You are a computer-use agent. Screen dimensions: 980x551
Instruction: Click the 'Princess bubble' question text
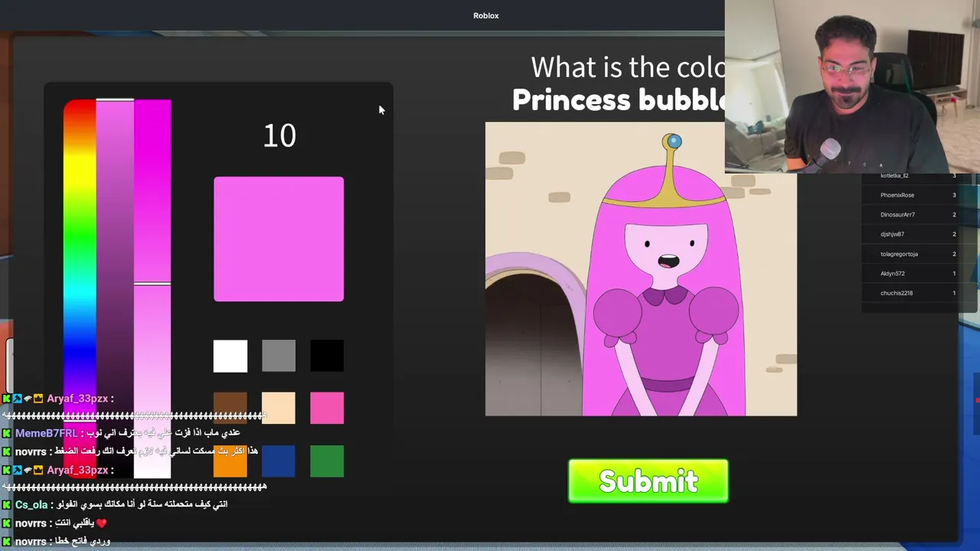(619, 99)
